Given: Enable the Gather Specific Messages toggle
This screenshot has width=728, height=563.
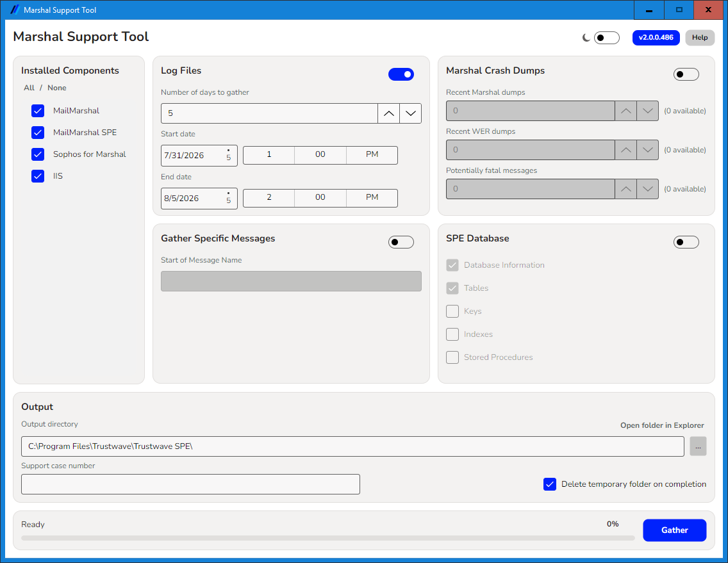Looking at the screenshot, I should [x=401, y=242].
